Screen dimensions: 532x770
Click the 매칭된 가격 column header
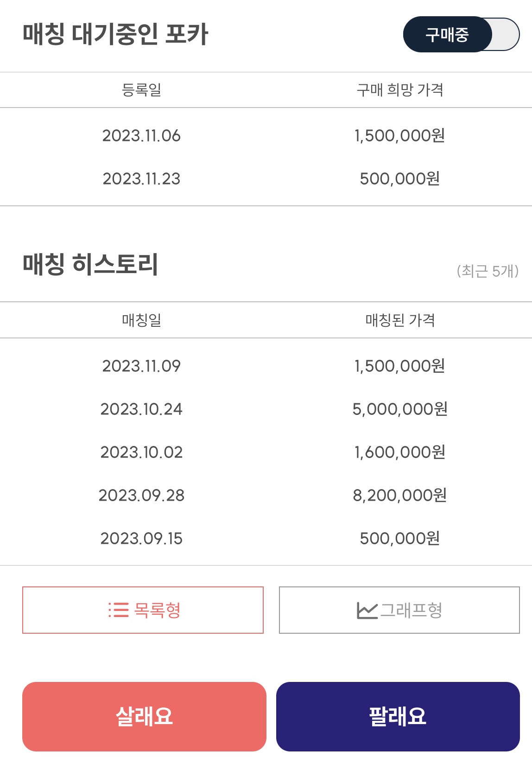[399, 320]
